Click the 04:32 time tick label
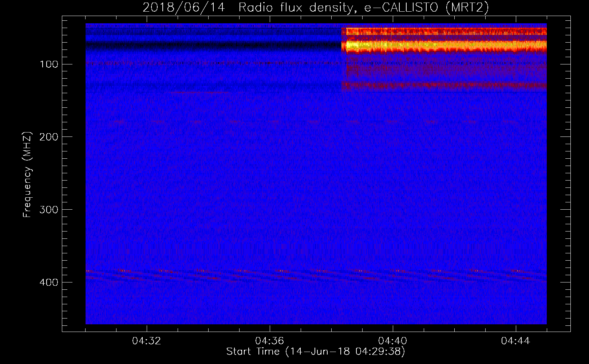This screenshot has height=364, width=589. (x=147, y=341)
